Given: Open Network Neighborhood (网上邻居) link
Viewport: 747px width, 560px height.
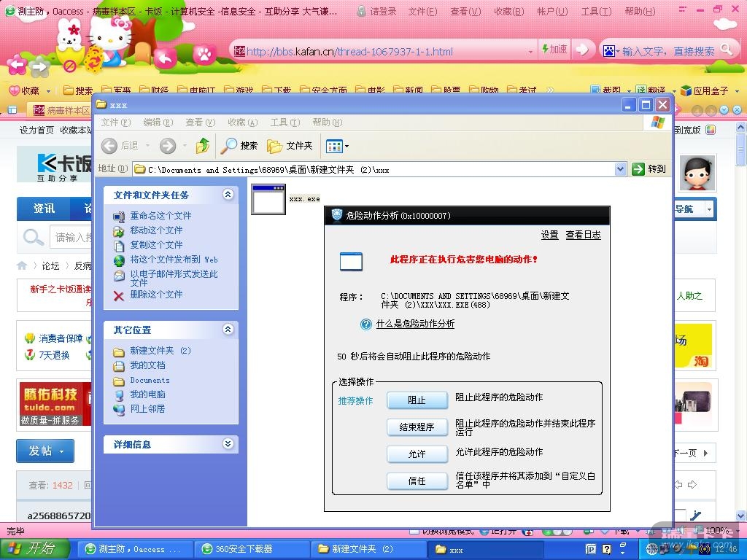Looking at the screenshot, I should (147, 408).
